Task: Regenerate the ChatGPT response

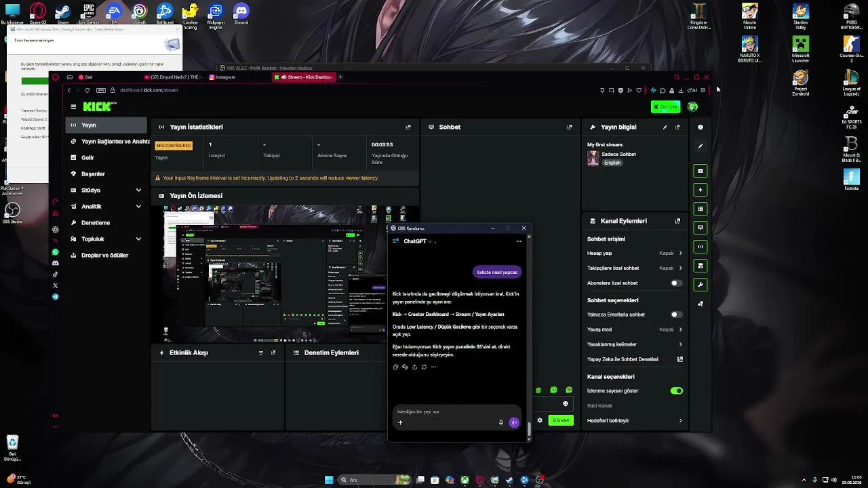Action: pyautogui.click(x=424, y=367)
